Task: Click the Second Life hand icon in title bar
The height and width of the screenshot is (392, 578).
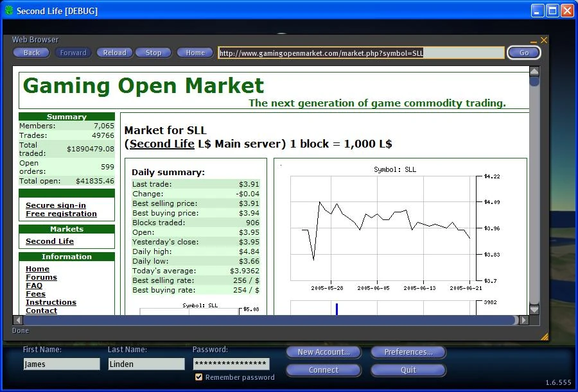Action: pos(9,11)
